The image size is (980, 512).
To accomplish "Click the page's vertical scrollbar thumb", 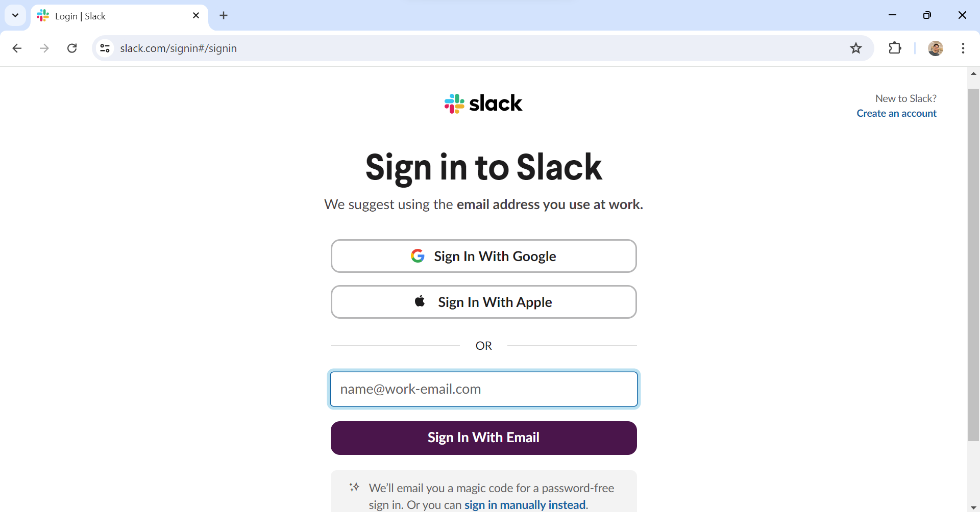I will (x=973, y=264).
